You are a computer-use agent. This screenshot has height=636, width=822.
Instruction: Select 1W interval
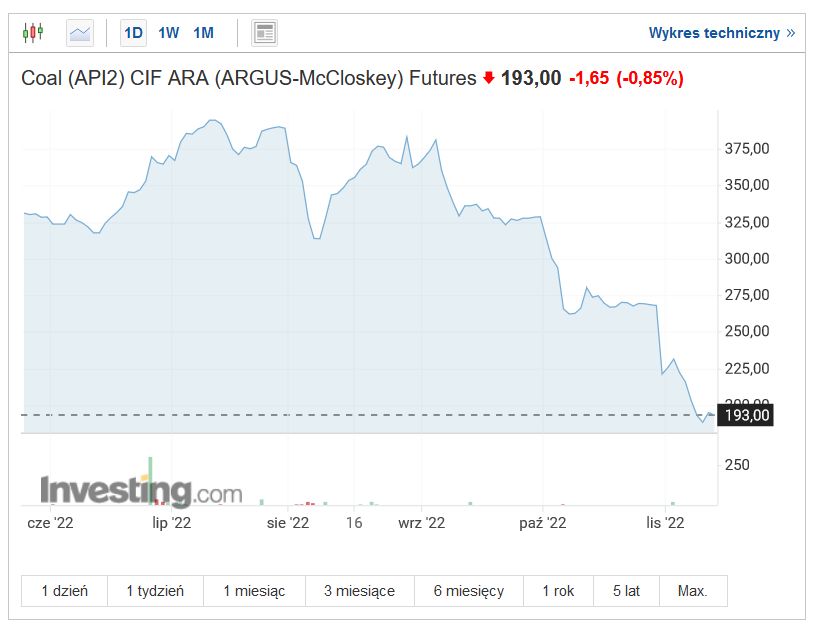(168, 33)
